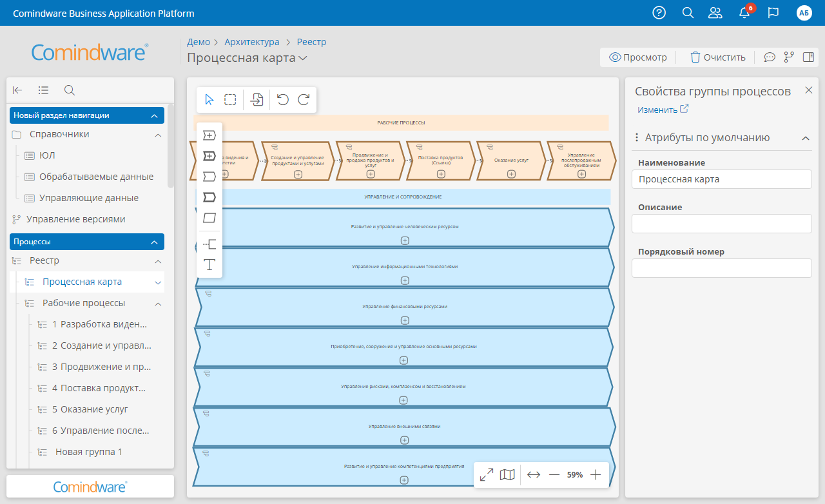Click the global search magnifier in the header
The width and height of the screenshot is (825, 504).
[688, 13]
